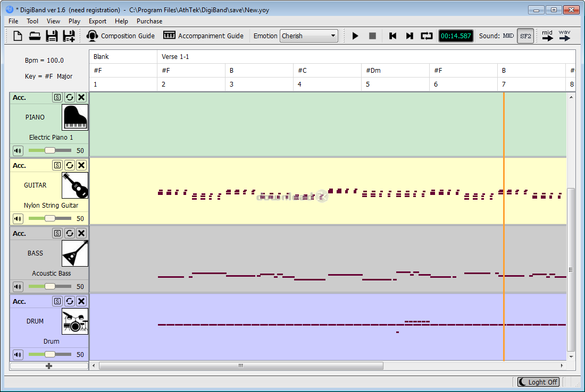Refresh the BASS track pattern
Screen dimensions: 585x392
[69, 233]
